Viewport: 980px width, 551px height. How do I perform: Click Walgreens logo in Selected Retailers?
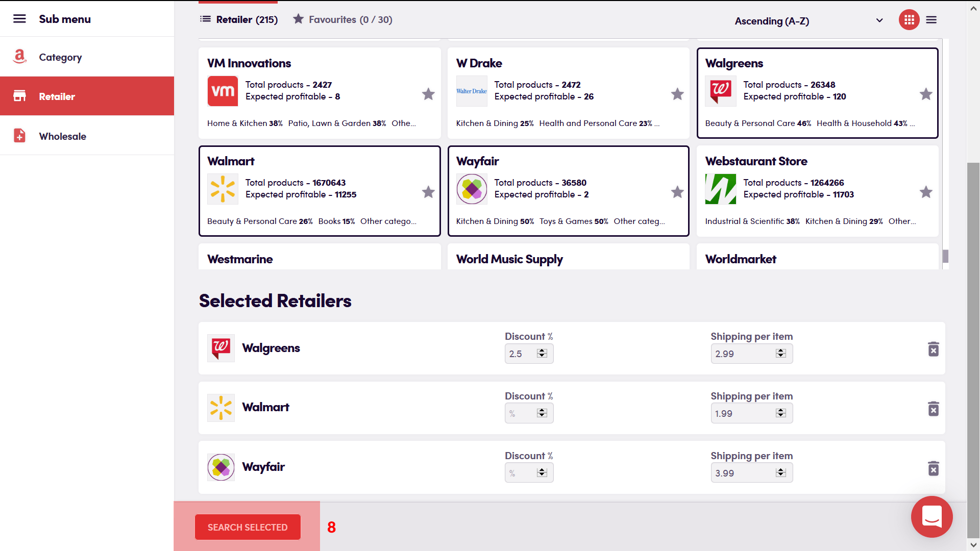pos(221,348)
